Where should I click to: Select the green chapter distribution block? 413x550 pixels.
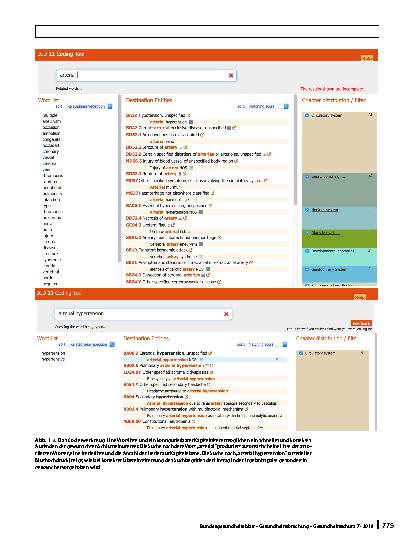click(x=339, y=239)
